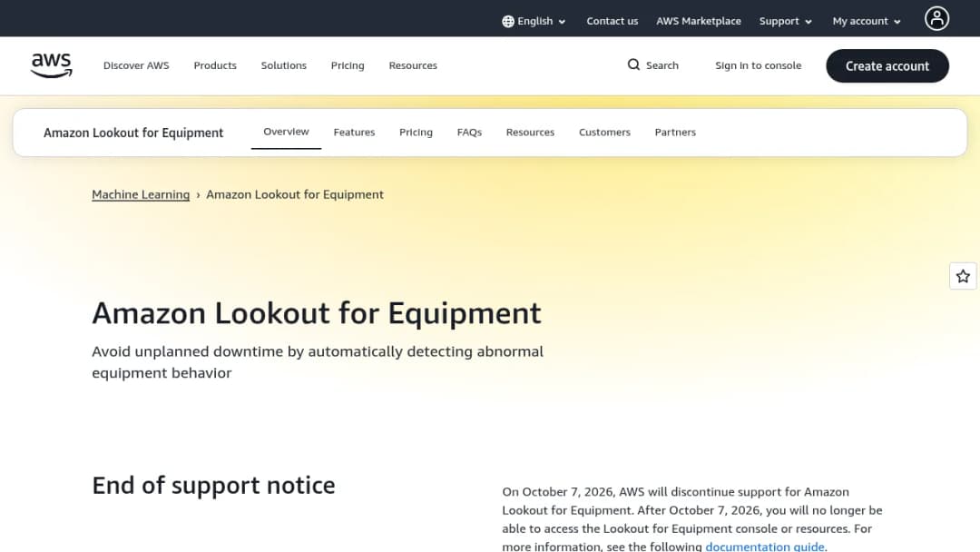The width and height of the screenshot is (980, 552).
Task: Open the Solutions menu
Action: point(284,65)
